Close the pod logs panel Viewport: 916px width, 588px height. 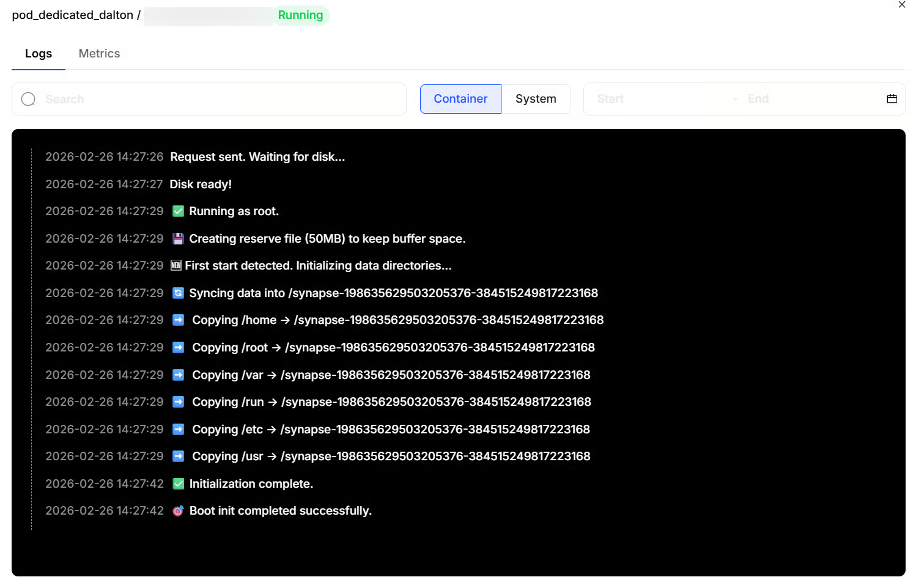(901, 5)
